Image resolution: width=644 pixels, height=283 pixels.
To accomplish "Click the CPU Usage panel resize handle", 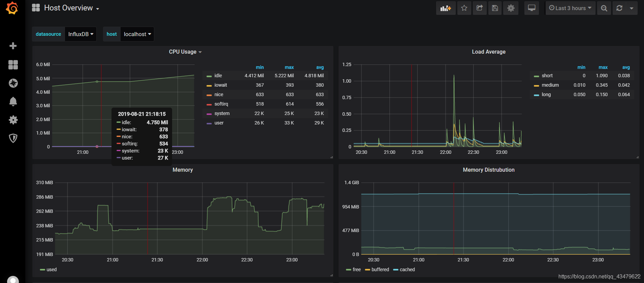I will [x=331, y=157].
